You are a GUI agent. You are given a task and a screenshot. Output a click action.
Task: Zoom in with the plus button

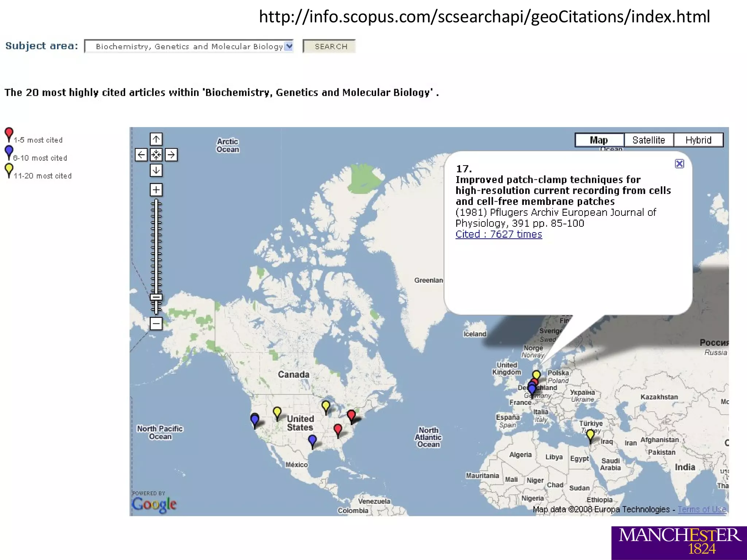pos(156,190)
